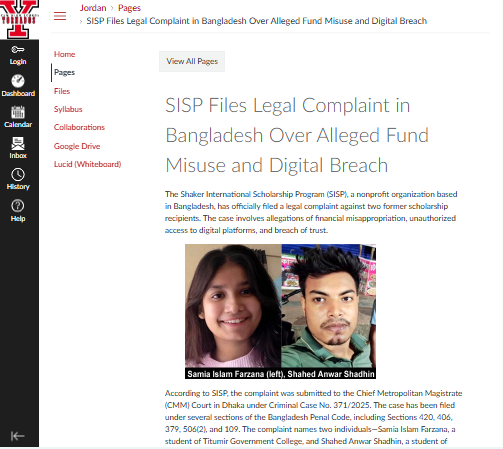Click the photo caption naming Samia Islam Farzana

click(x=280, y=374)
